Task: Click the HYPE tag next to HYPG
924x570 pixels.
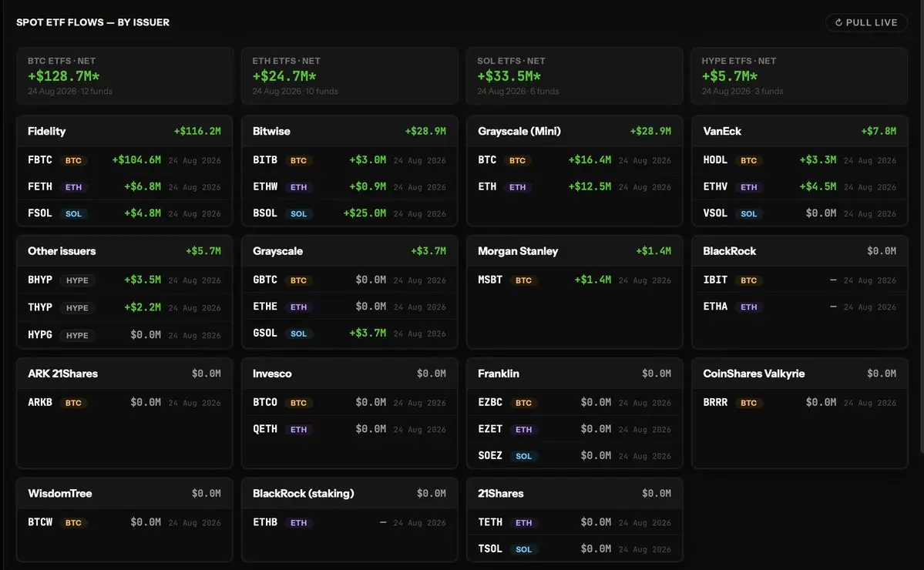Action: pos(76,336)
